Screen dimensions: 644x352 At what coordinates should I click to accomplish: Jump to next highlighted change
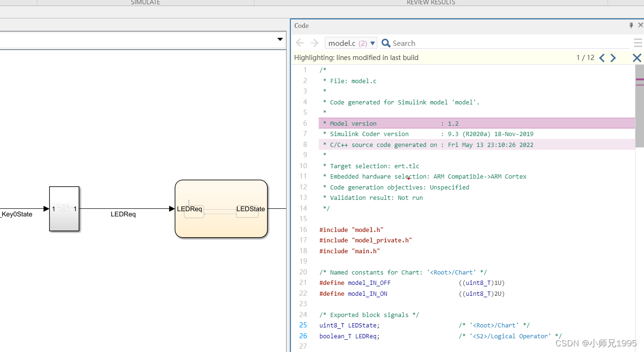tap(613, 58)
